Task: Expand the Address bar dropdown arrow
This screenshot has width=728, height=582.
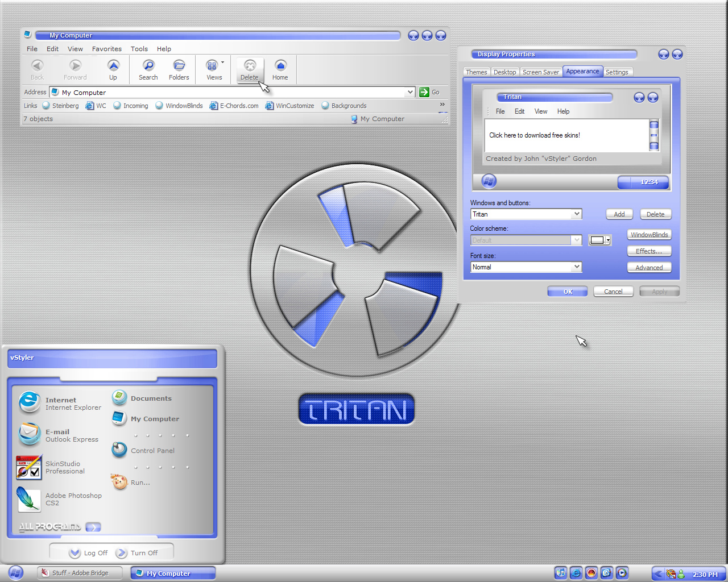Action: 410,92
